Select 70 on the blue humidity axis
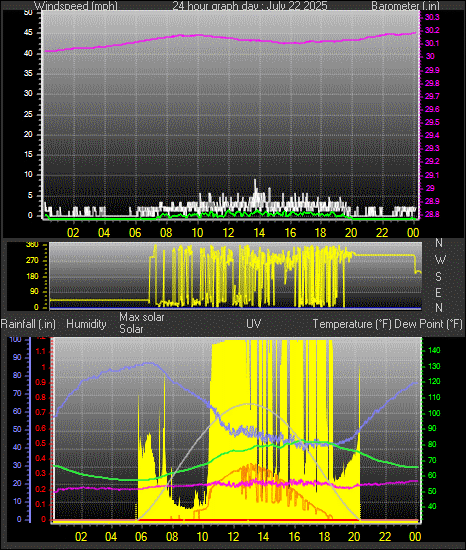Screen dimensions: 466x550 17,394
